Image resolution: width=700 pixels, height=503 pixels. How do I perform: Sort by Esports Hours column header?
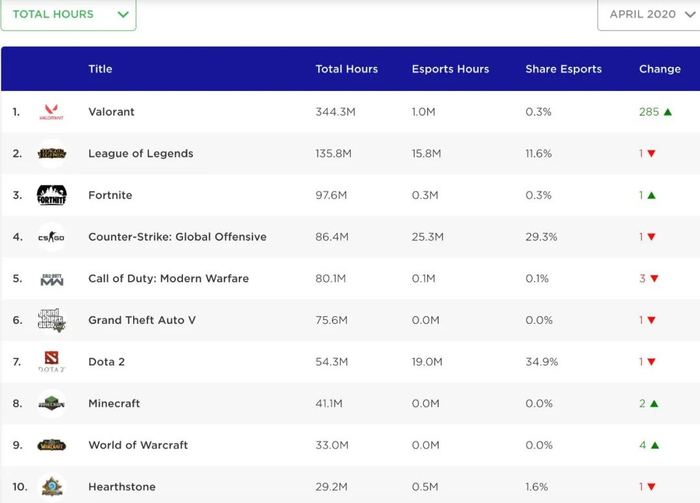click(450, 69)
